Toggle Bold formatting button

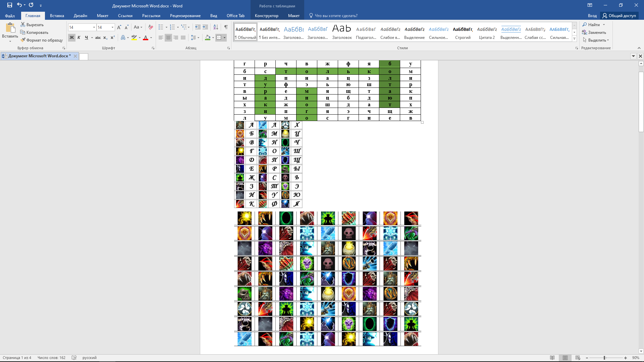coord(71,38)
